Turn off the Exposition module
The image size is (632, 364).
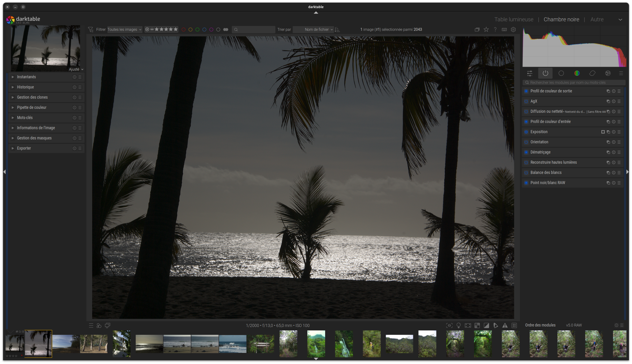[x=526, y=132]
